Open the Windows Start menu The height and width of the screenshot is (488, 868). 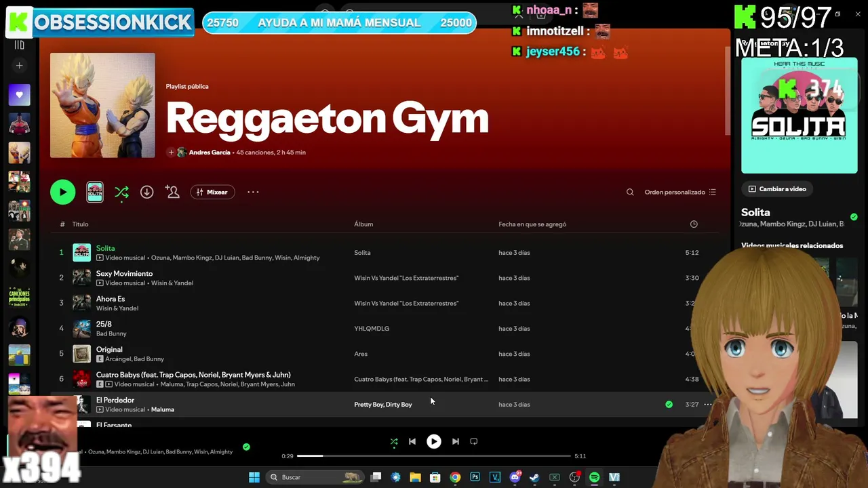pyautogui.click(x=254, y=477)
